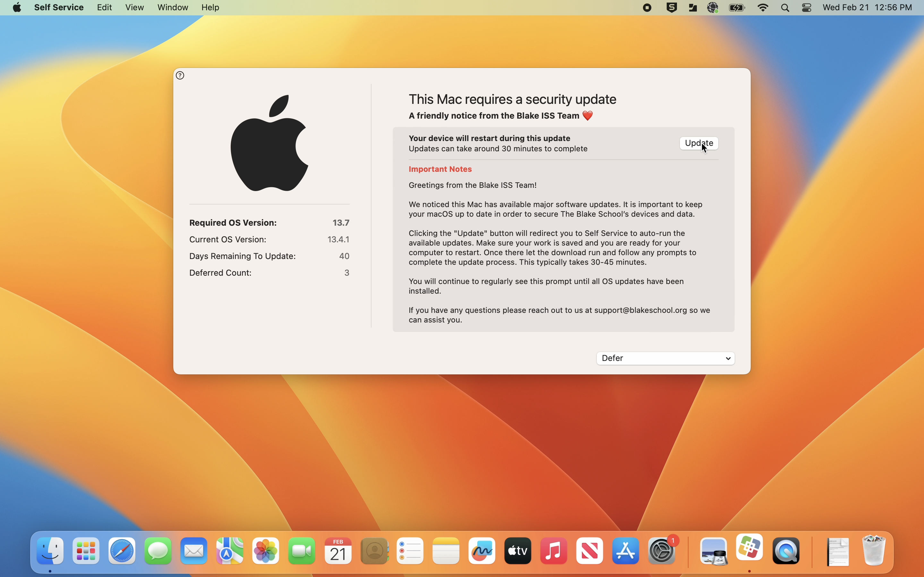Click the Update button
The width and height of the screenshot is (924, 577).
pos(698,143)
